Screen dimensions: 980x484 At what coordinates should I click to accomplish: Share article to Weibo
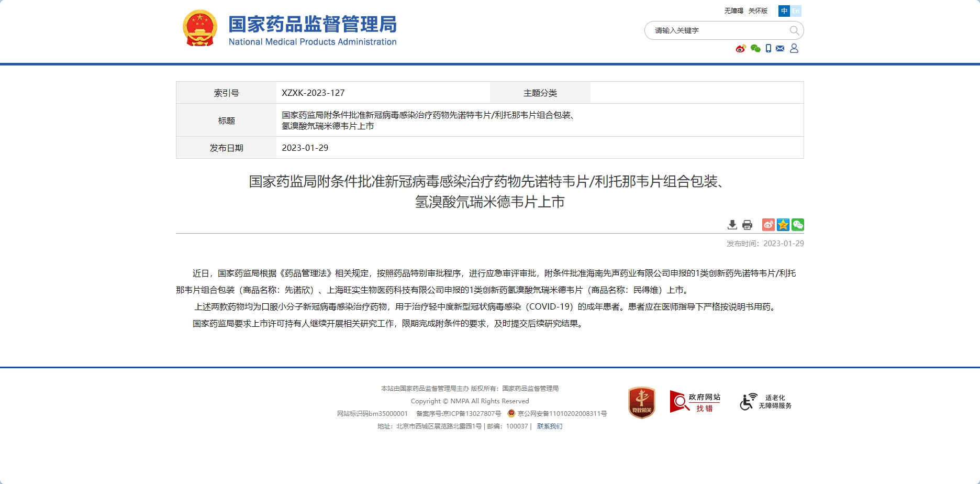[x=768, y=225]
